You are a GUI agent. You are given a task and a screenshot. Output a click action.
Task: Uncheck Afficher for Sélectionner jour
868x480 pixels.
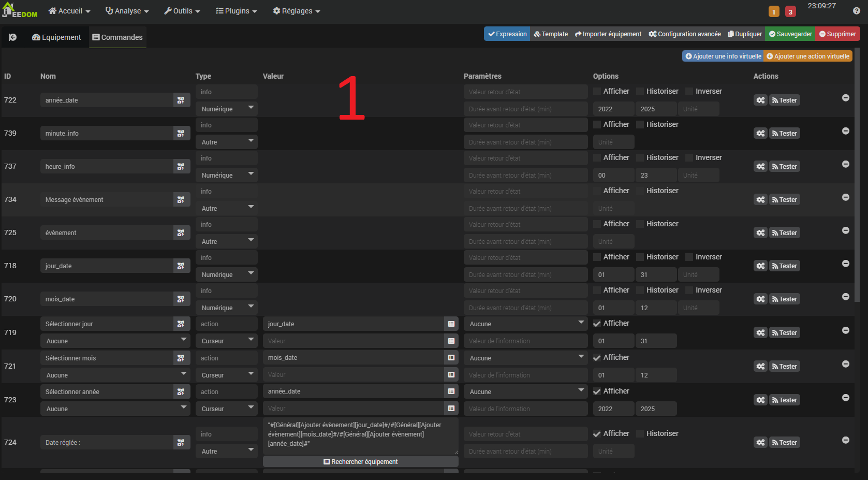[x=597, y=324]
